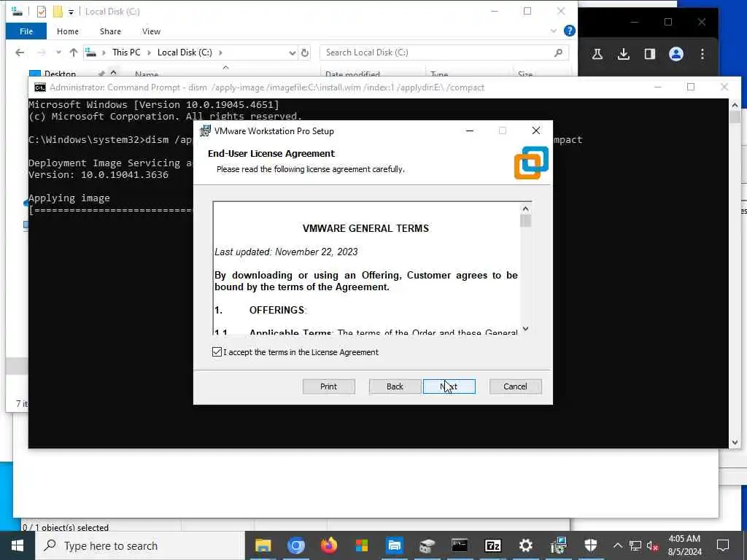Viewport: 747px width, 560px height.
Task: Click Local Disk (C:) breadcrumb
Action: click(185, 52)
